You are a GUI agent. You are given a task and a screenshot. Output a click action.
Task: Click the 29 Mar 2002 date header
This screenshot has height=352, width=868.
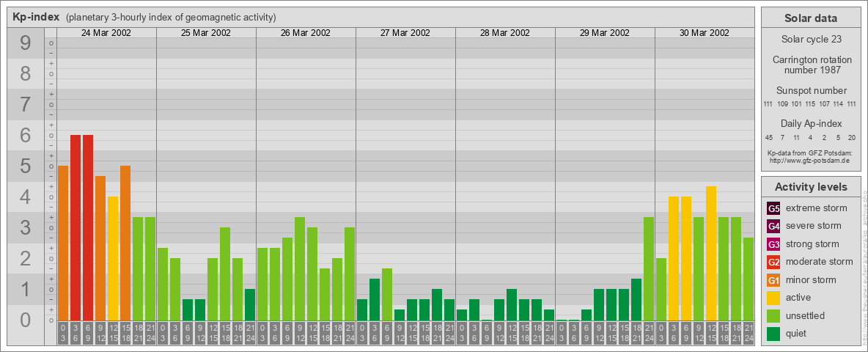[605, 33]
